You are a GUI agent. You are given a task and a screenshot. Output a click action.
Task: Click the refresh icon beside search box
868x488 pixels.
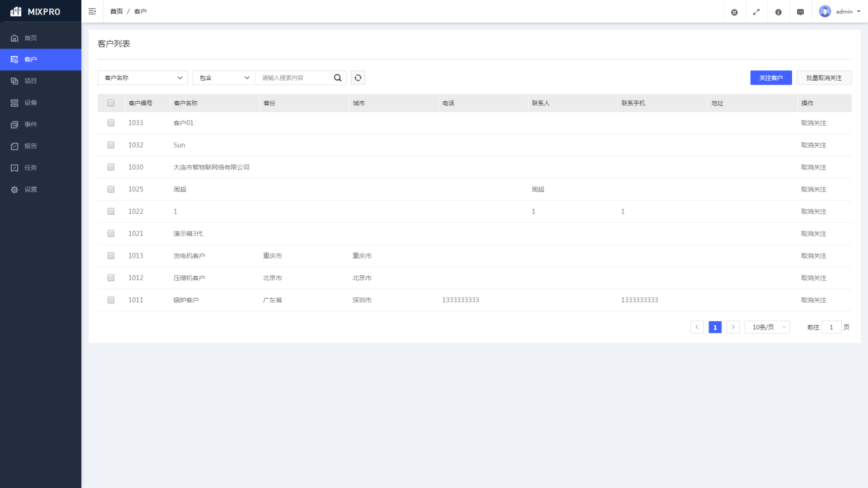tap(358, 78)
